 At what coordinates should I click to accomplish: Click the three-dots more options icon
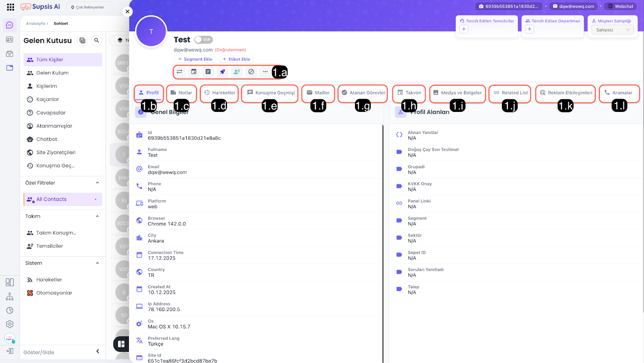click(265, 72)
